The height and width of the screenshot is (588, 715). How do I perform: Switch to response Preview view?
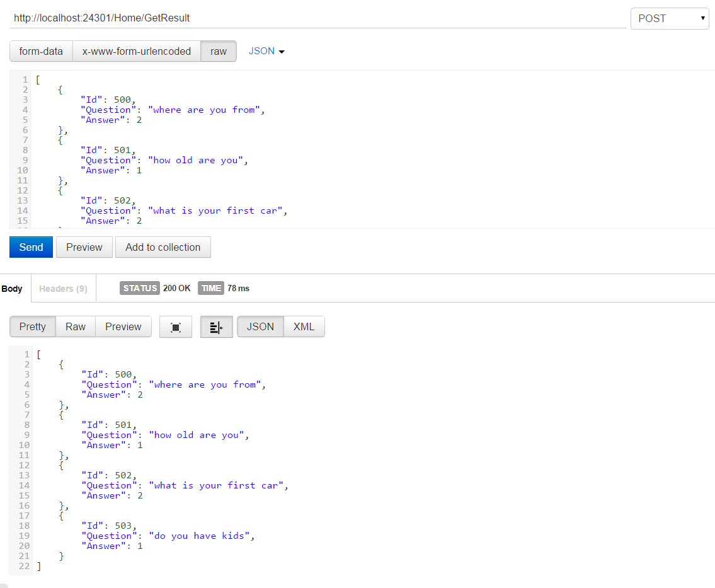[123, 327]
